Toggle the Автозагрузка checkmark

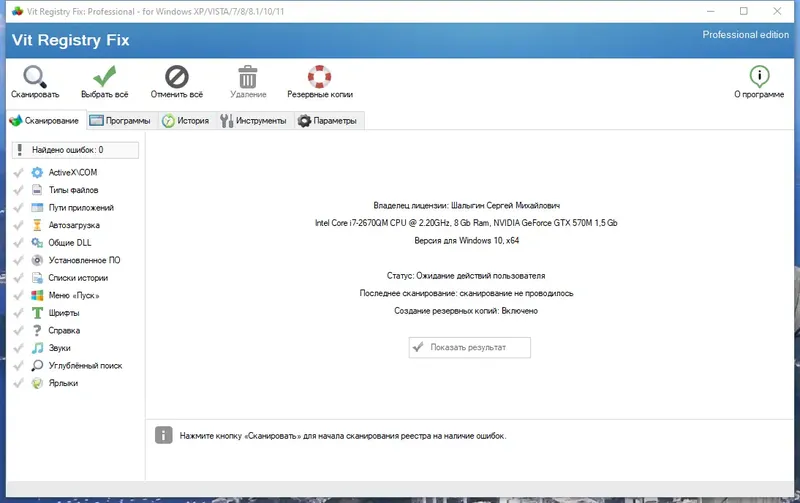[18, 225]
